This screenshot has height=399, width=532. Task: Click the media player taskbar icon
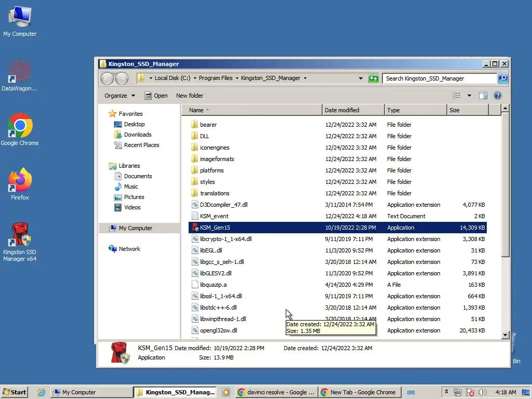coord(226,393)
